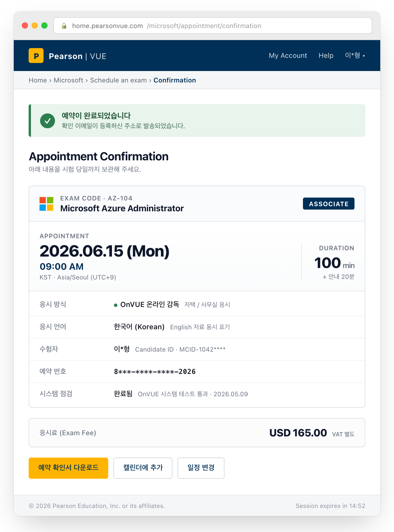Click the 수험자 row label

click(49, 349)
